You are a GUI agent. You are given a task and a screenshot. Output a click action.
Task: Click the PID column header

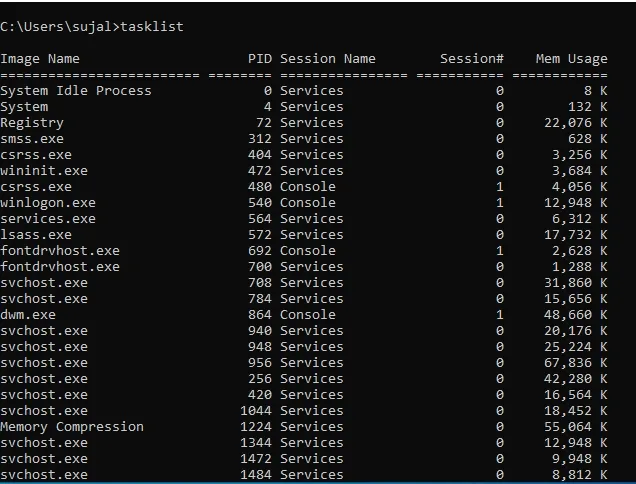[260, 58]
